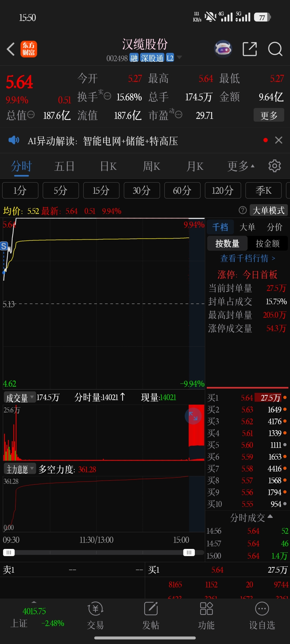This screenshot has height=644, width=290.
Task: Choose the 15分 interval button
Action: [x=101, y=190]
